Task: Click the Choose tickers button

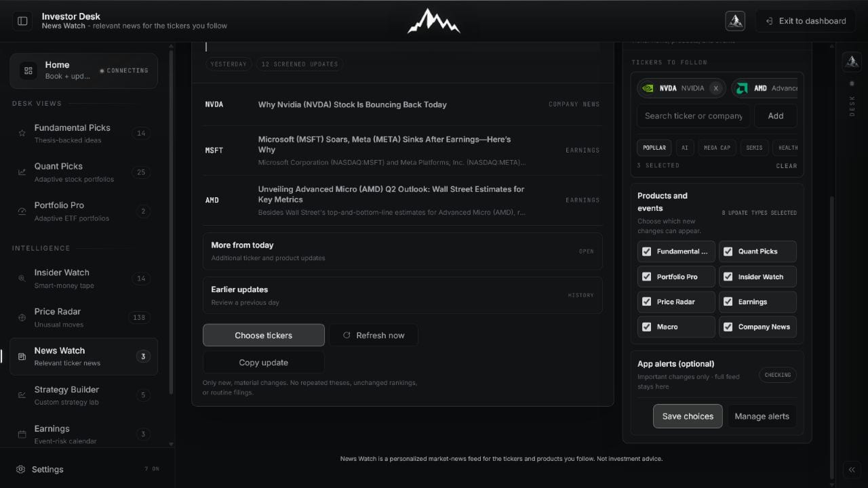Action: tap(264, 335)
